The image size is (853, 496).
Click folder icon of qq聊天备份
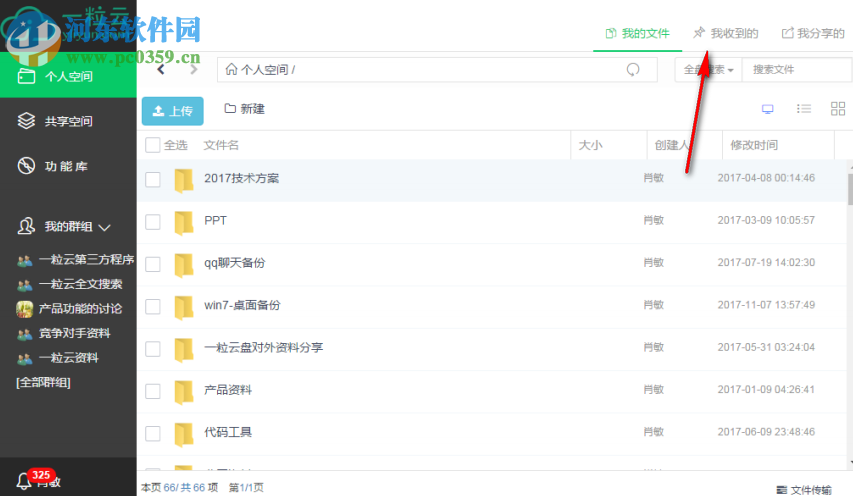(x=184, y=265)
